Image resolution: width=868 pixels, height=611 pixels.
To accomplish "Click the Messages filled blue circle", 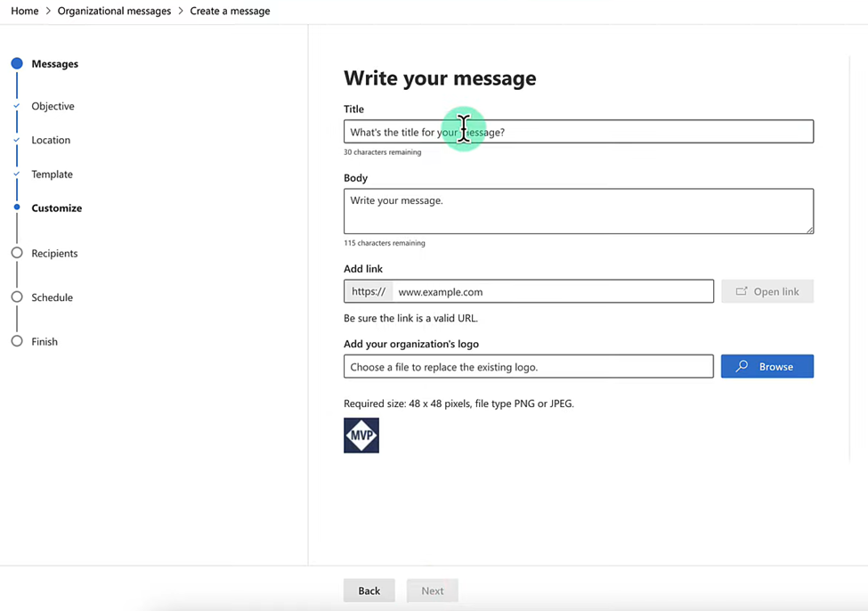I will [17, 63].
